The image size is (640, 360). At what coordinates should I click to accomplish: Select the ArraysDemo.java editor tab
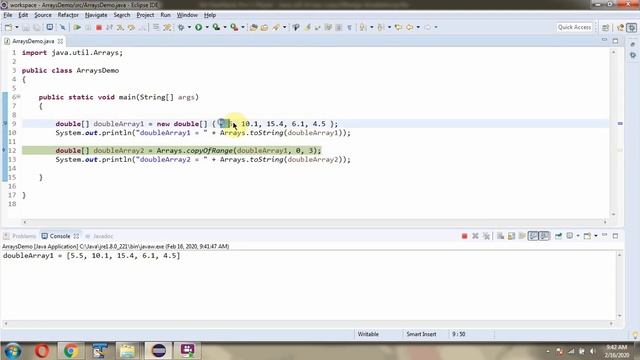point(33,41)
